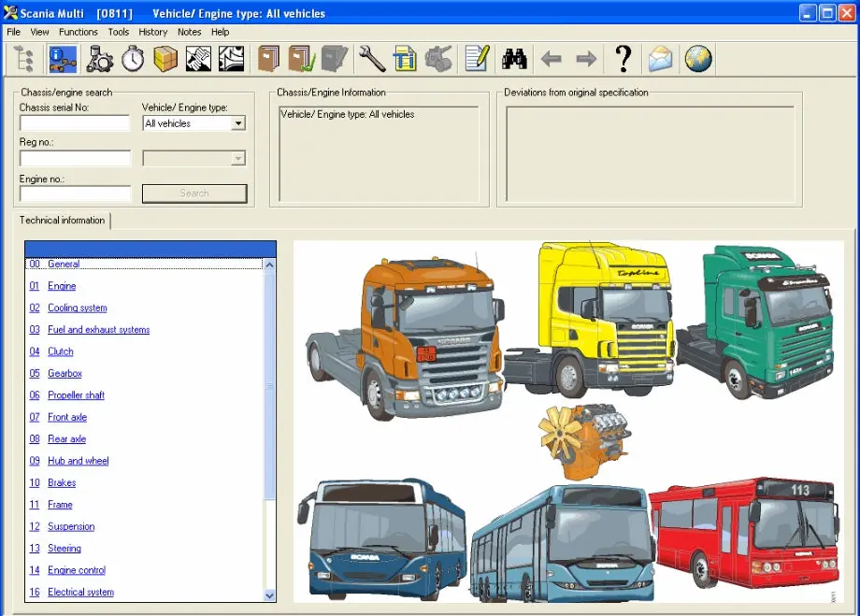Click the light blue articulated bus image

click(x=563, y=544)
